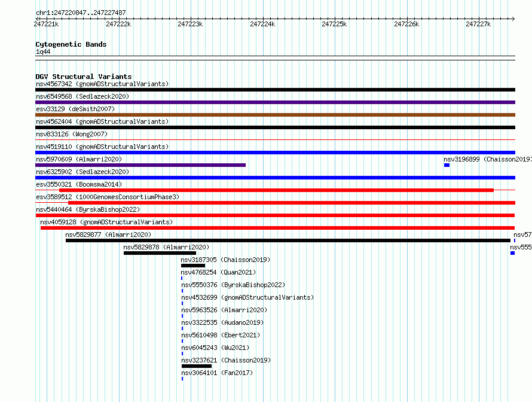Open esv33129 (deSmith2007) label
Screen dimensions: 532x402
[75, 109]
